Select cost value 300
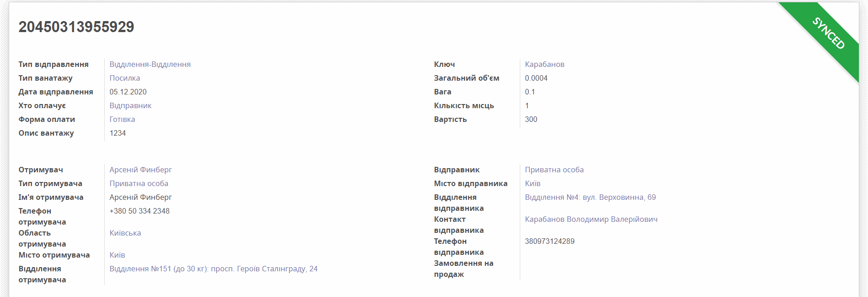Screen dimensions: 868x297 [531, 119]
